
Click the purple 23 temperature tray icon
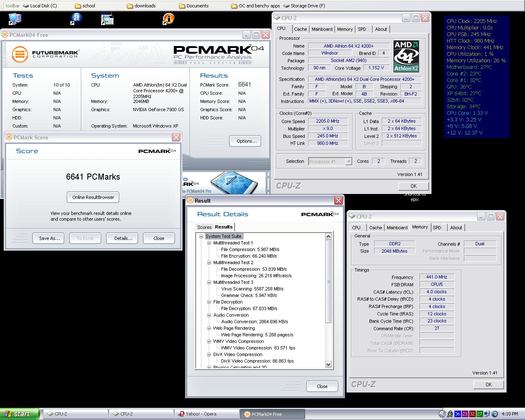[x=465, y=414]
